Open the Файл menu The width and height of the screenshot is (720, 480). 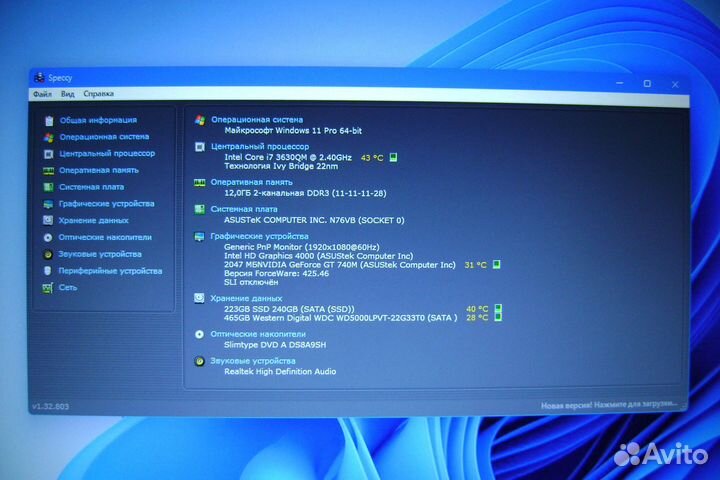(41, 94)
